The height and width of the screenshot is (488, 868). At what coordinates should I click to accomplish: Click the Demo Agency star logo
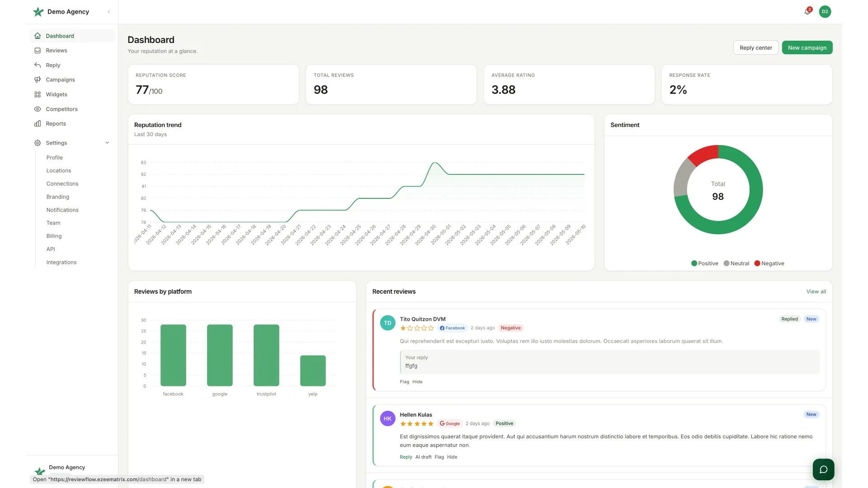tap(38, 12)
